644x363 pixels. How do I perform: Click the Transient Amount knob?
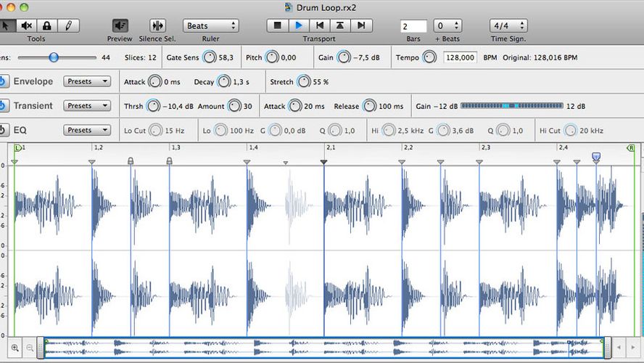pos(234,106)
